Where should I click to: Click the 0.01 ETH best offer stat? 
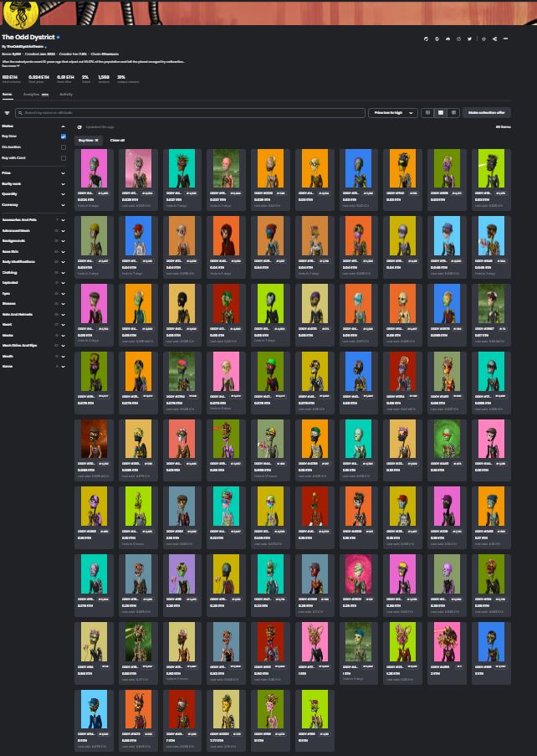(x=65, y=79)
